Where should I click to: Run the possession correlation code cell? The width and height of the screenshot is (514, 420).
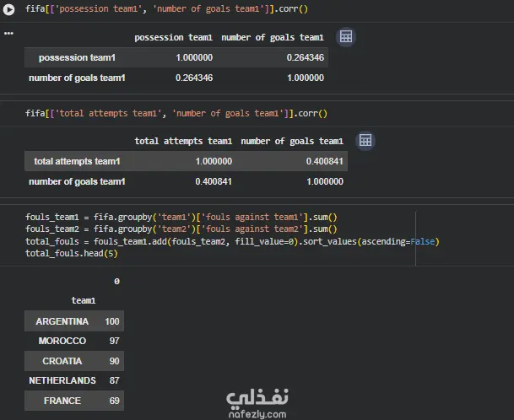pos(8,9)
